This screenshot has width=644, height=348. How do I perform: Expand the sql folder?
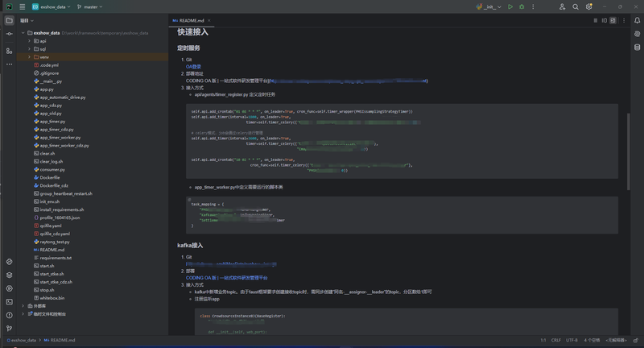pos(29,49)
